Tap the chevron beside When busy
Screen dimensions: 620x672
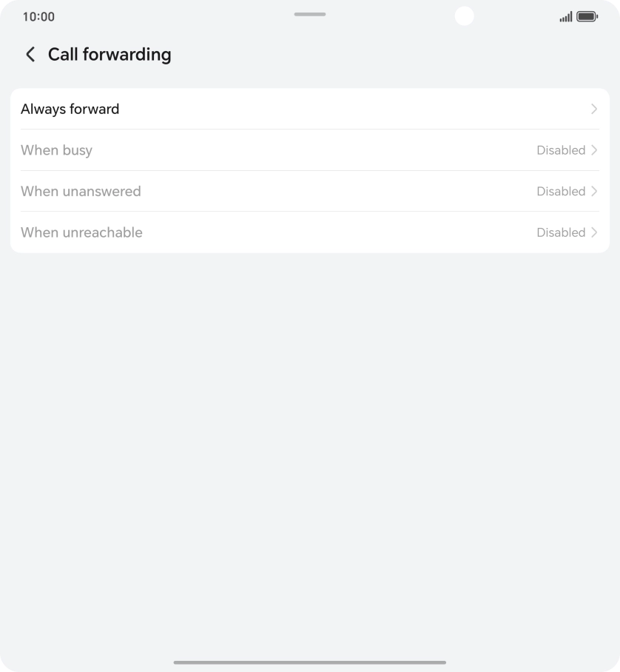coord(595,149)
